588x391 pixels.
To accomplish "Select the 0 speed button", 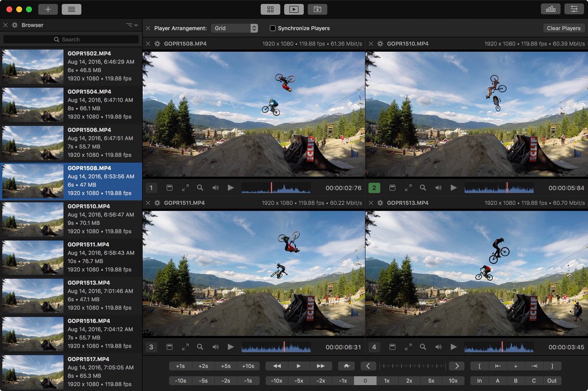I will click(x=365, y=381).
